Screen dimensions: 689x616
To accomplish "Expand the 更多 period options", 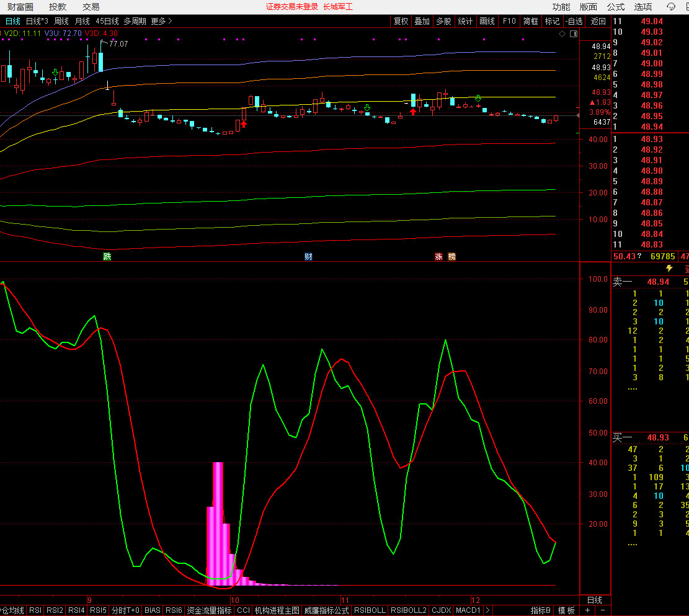I will [161, 21].
